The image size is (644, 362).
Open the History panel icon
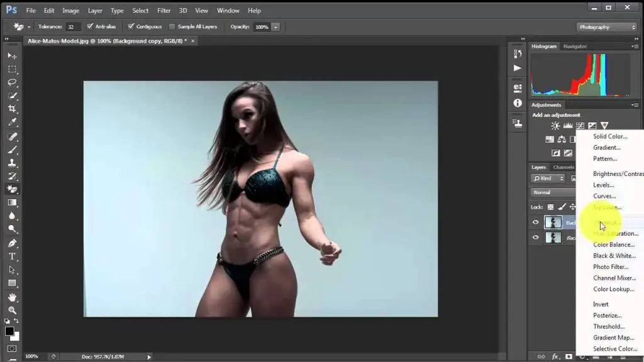[x=518, y=54]
